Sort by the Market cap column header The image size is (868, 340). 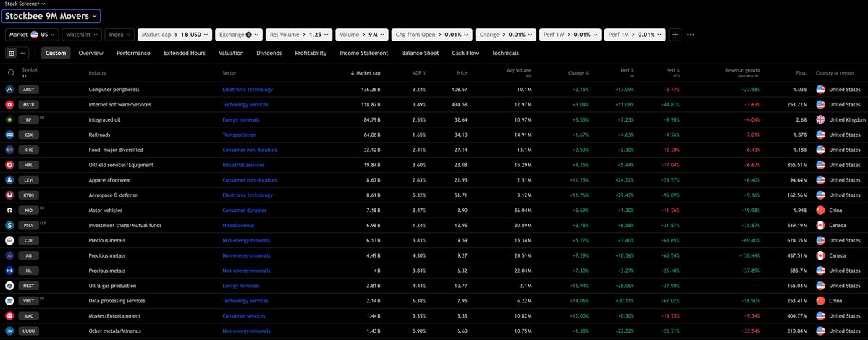366,72
